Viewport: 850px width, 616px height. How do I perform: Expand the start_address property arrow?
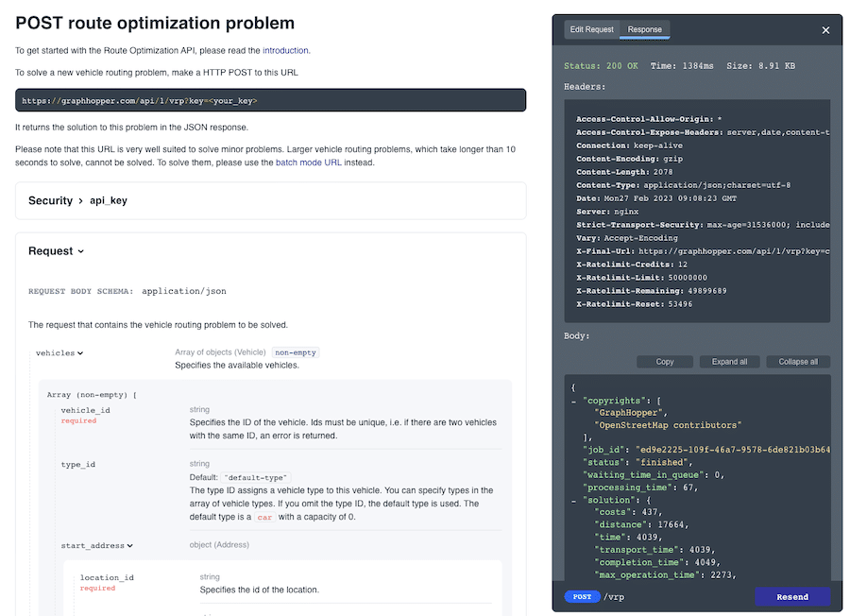point(129,545)
